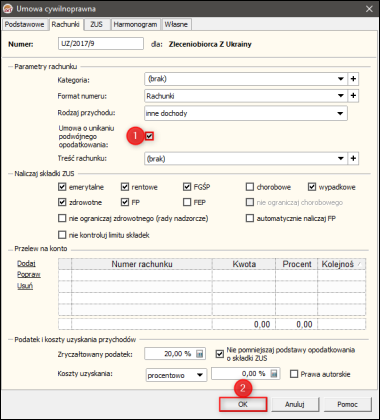Open Rodzaj przychodu dropdown list
This screenshot has height=420, width=380.
(x=340, y=113)
